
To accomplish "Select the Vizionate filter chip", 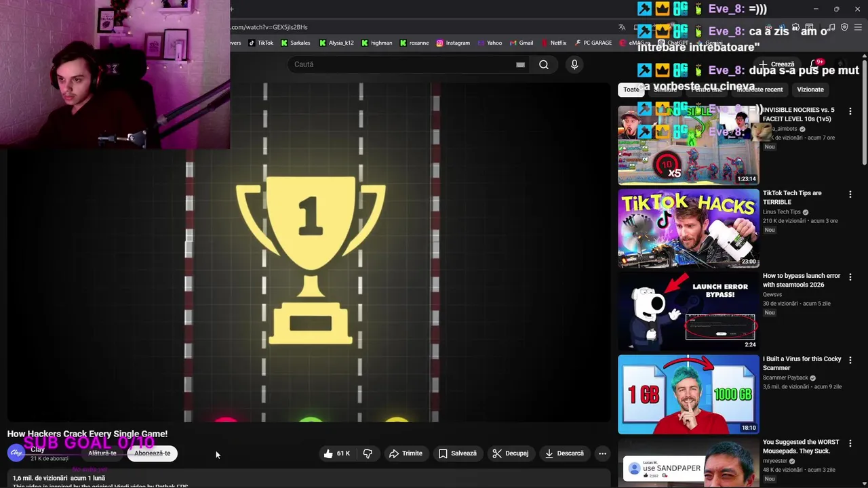I will (x=810, y=89).
